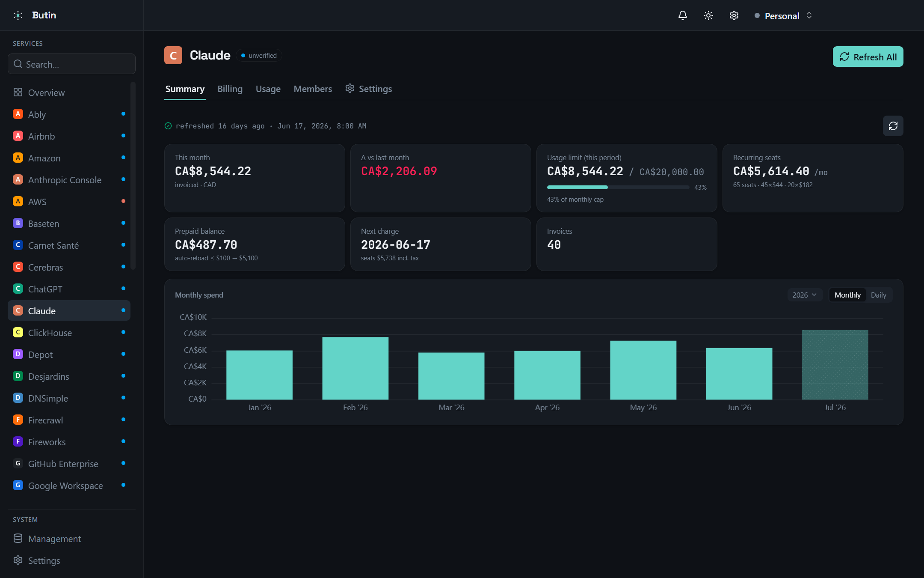The image size is (924, 578).
Task: Focus the services Search field
Action: click(71, 64)
